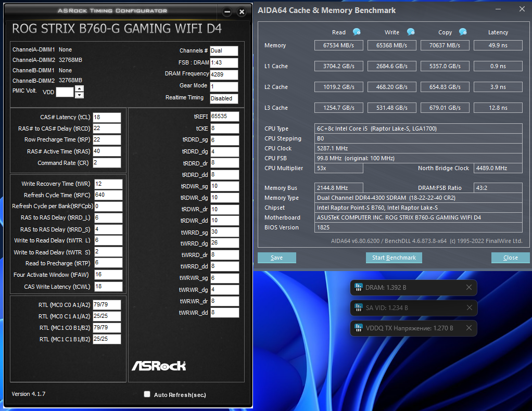Click the DRAM 1.392 B notification icon

pos(358,287)
